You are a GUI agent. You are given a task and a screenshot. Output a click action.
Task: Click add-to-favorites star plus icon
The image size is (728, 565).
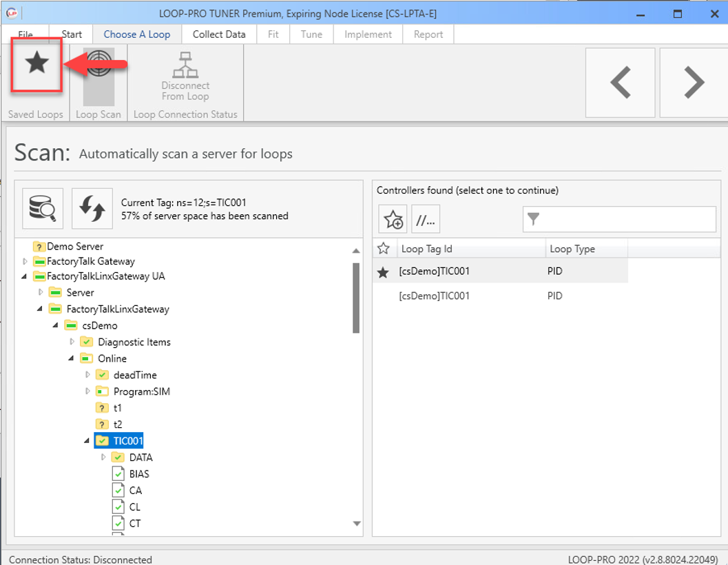coord(393,220)
